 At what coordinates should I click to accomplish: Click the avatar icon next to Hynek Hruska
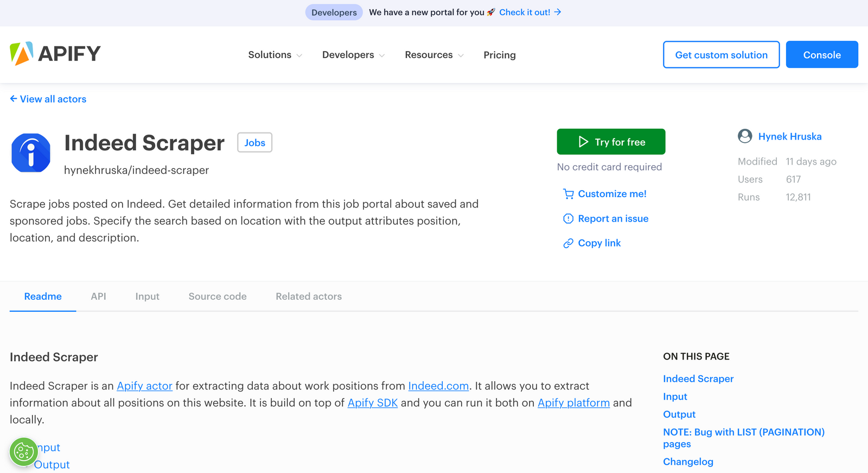click(x=745, y=136)
